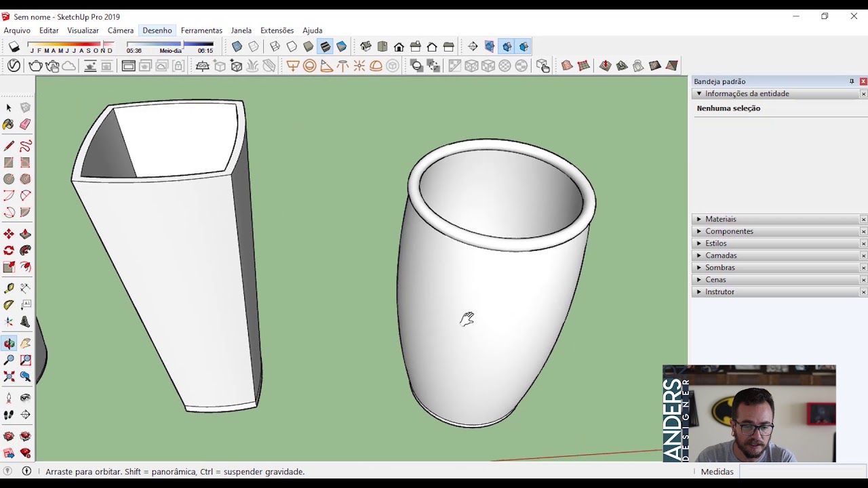Expand the Componentes panel
The width and height of the screenshot is (868, 488).
point(777,231)
